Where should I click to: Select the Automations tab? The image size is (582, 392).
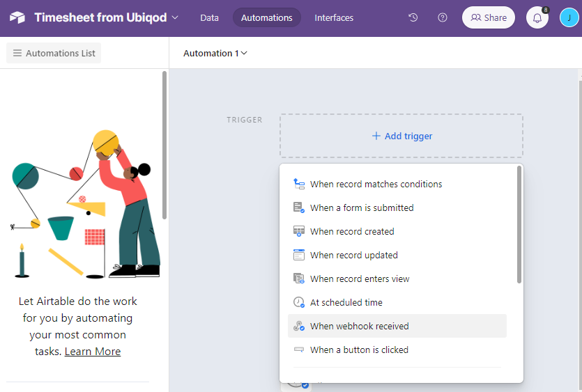(x=266, y=17)
